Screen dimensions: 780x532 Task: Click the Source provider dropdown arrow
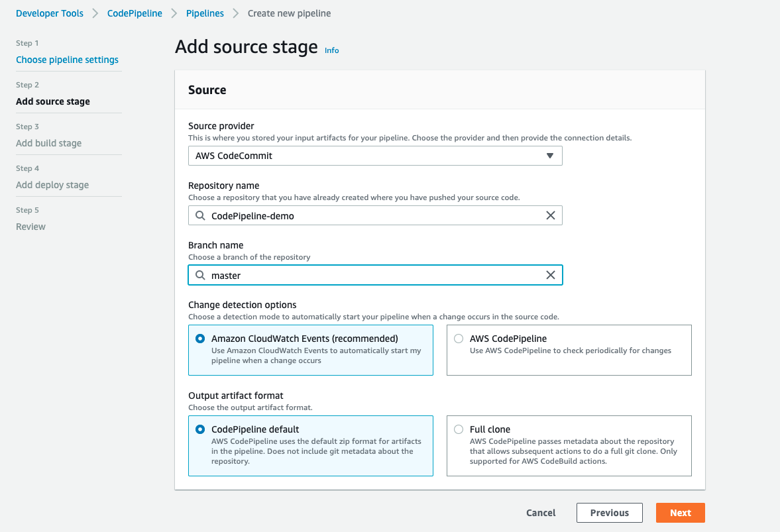click(x=549, y=156)
